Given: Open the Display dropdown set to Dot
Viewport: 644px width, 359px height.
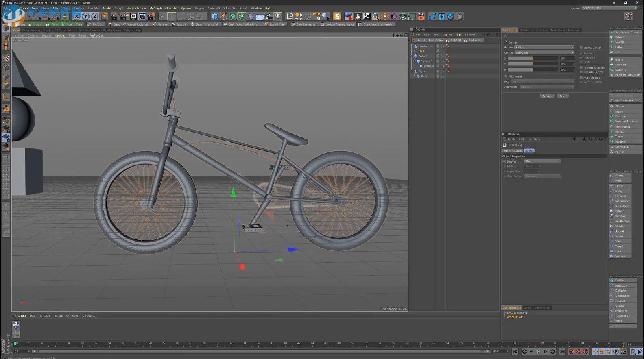Looking at the screenshot, I should [542, 161].
